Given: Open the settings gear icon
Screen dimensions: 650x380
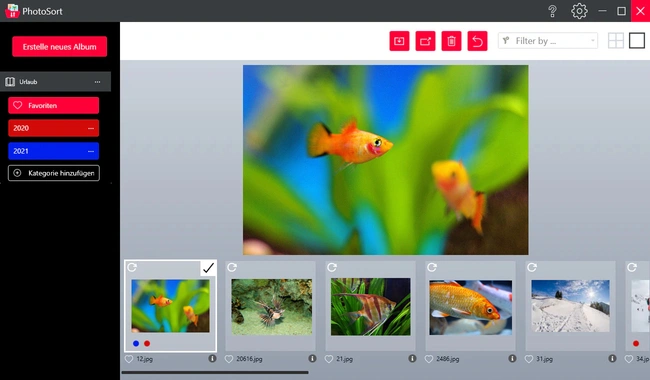Looking at the screenshot, I should 579,11.
